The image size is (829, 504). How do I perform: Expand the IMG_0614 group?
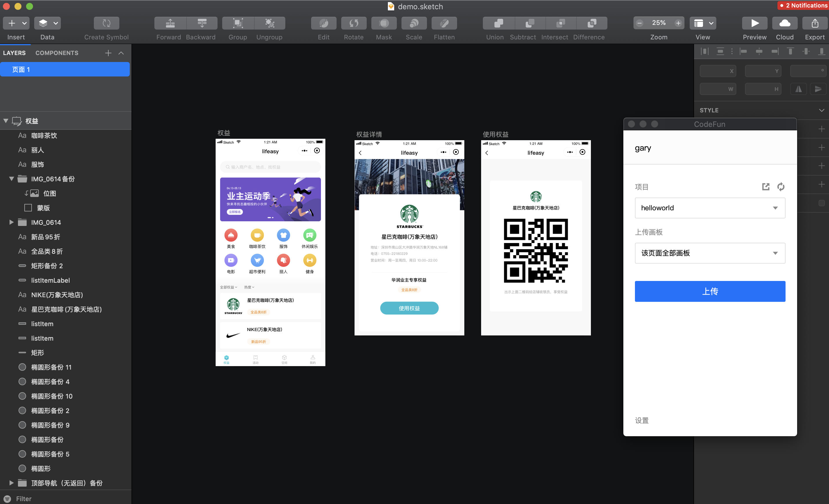[x=11, y=222]
